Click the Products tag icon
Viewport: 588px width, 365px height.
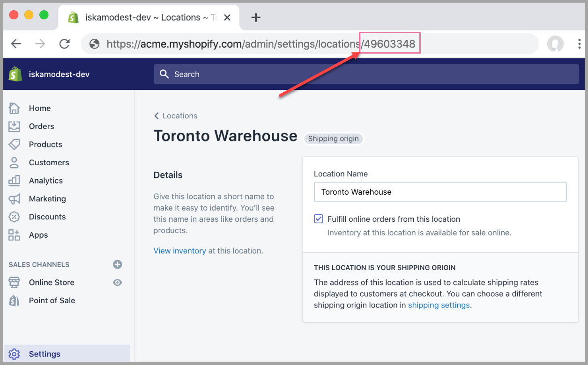click(x=15, y=144)
